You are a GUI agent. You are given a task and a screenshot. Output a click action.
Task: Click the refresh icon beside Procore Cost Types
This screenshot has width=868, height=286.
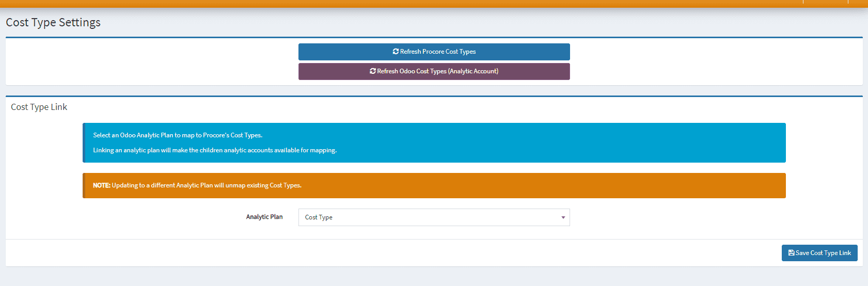point(396,52)
